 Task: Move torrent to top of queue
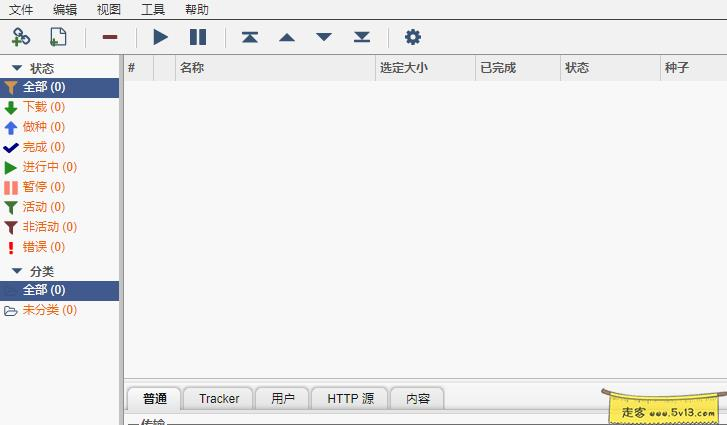[250, 37]
